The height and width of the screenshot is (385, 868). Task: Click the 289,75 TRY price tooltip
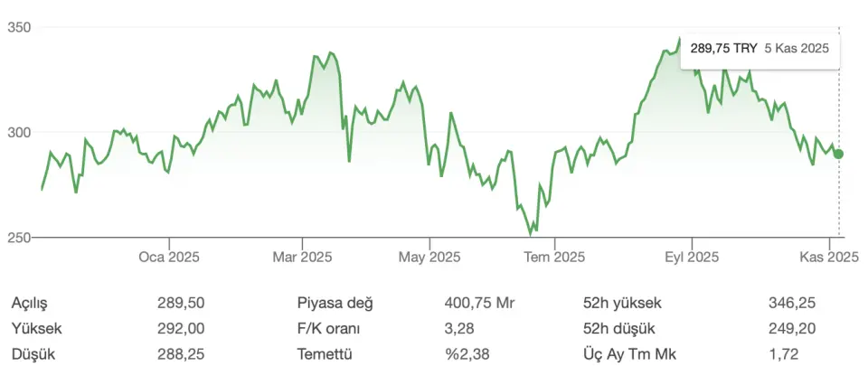point(759,49)
